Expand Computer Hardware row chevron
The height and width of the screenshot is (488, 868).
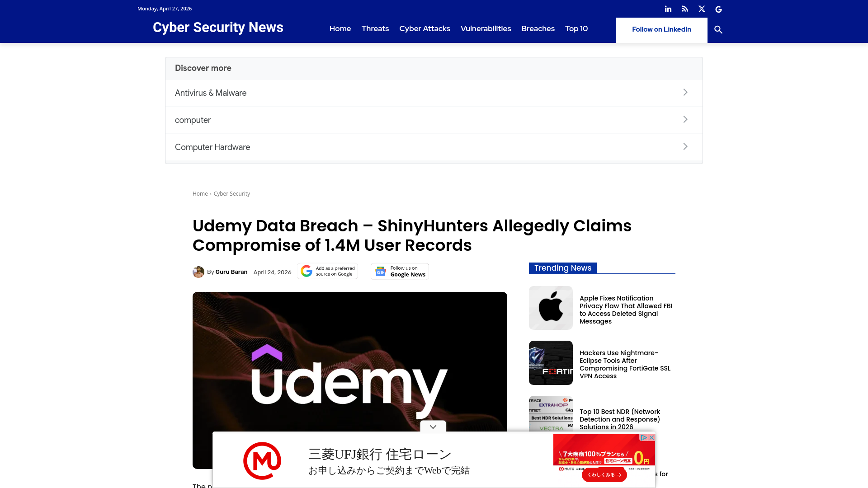pos(685,146)
